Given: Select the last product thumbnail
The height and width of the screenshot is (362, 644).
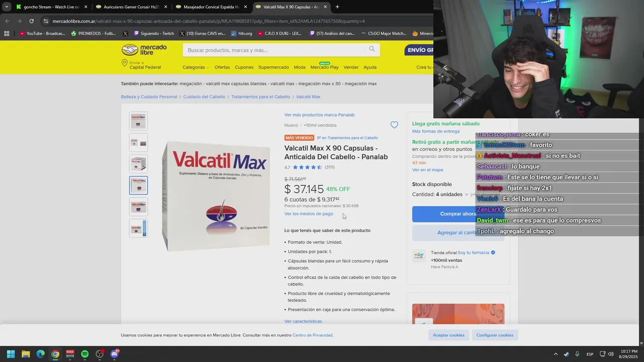Looking at the screenshot, I should pos(138,228).
